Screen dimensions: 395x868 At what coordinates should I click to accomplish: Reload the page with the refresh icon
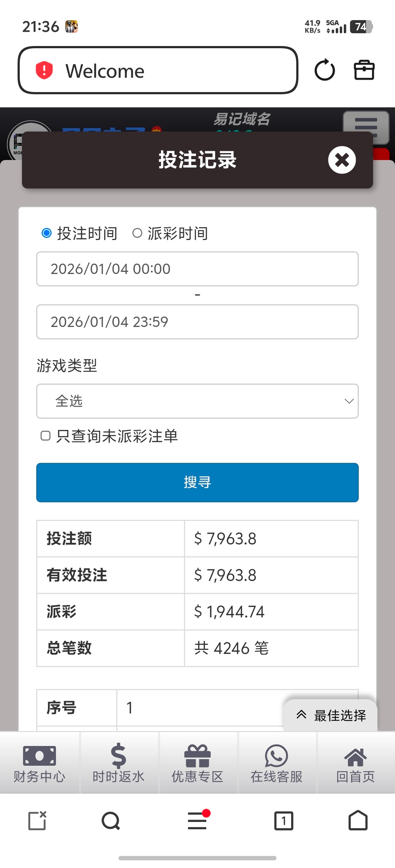click(324, 70)
